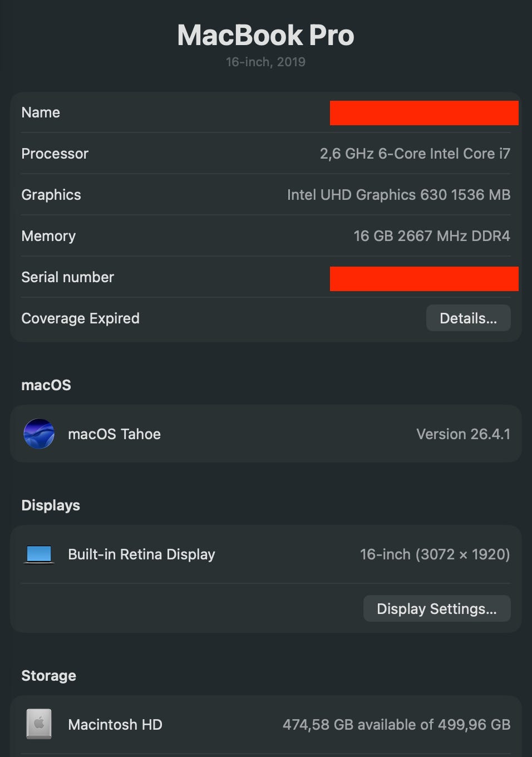Click the Macintosh HD label

click(x=115, y=725)
